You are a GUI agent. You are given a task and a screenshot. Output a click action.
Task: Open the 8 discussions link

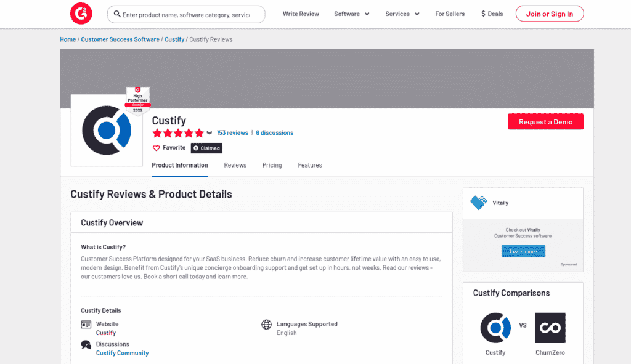274,133
